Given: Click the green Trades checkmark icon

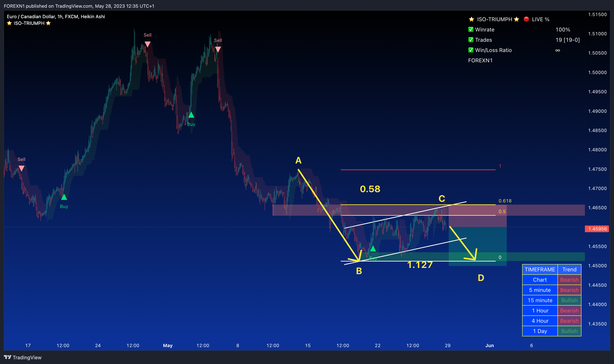Looking at the screenshot, I should (471, 40).
